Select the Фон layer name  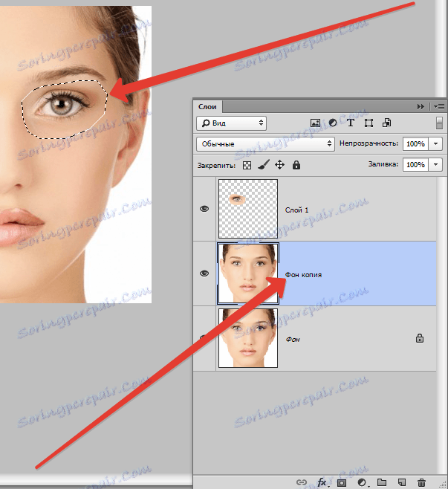pyautogui.click(x=293, y=340)
